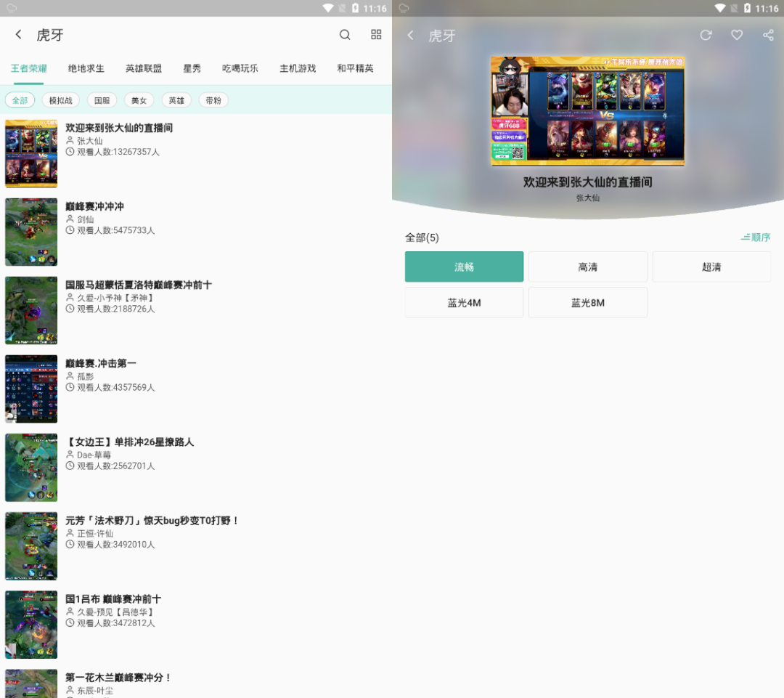Filter by the 带粉 chip
The width and height of the screenshot is (784, 698).
click(213, 100)
